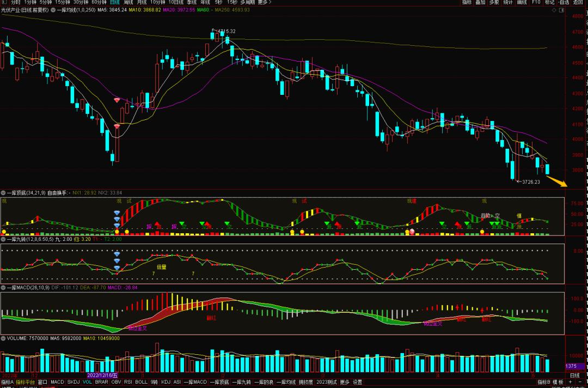Click the 返回 back button
588x388 pixels.
(578, 2)
